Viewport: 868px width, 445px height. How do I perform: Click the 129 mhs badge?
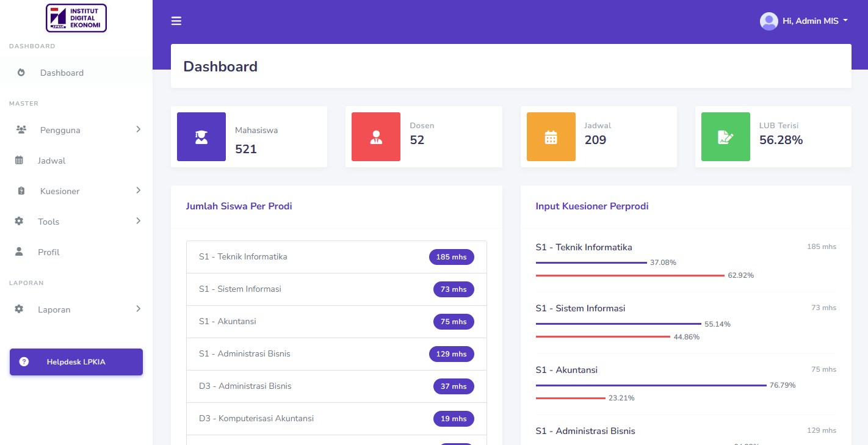point(452,354)
